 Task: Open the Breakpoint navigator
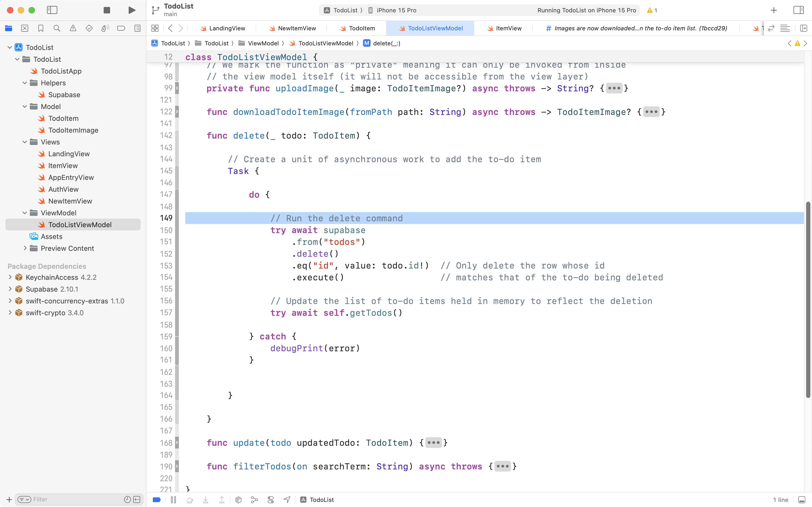121,28
